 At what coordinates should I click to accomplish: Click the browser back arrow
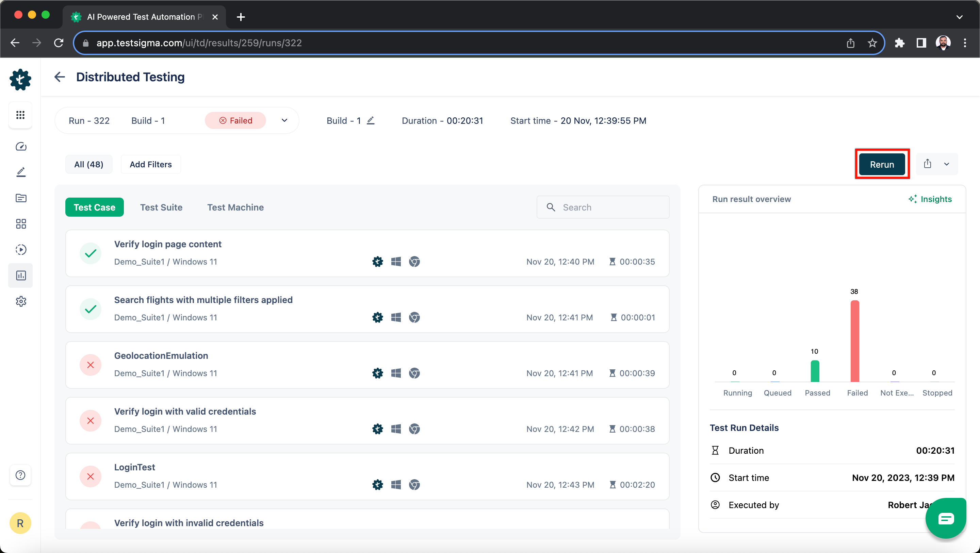(x=15, y=43)
